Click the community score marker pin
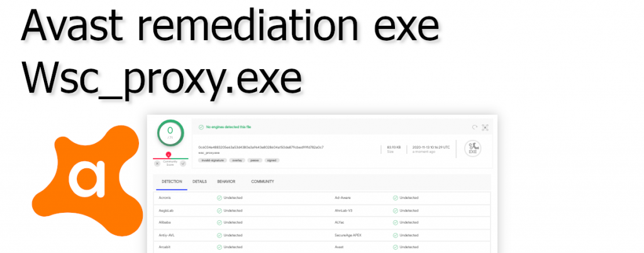644x253 pixels. (169, 154)
